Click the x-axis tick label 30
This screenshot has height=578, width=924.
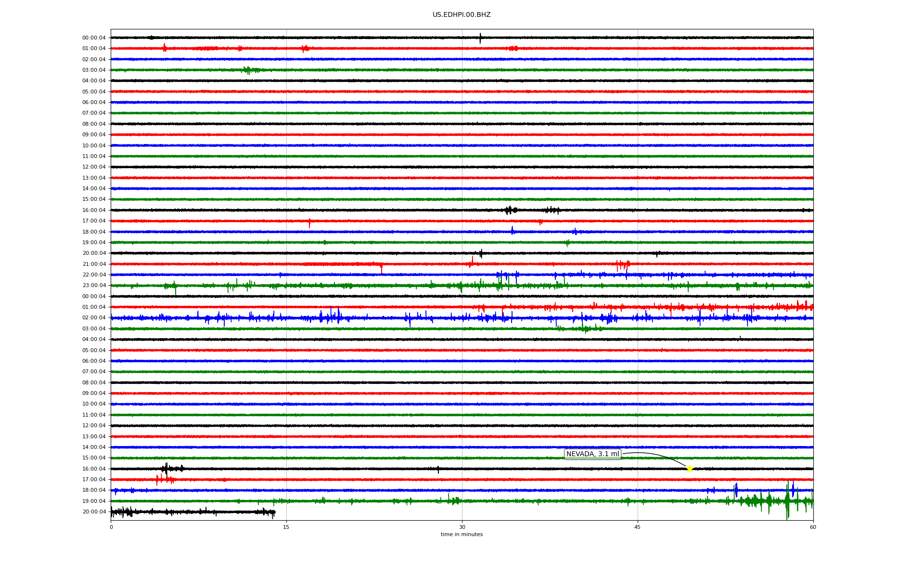click(x=462, y=527)
